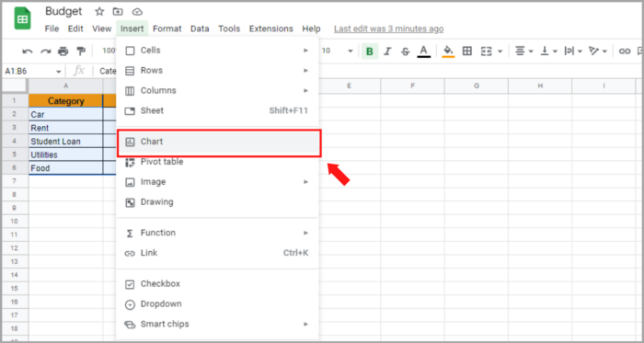The height and width of the screenshot is (343, 644).
Task: Open the Extensions menu
Action: coord(271,29)
